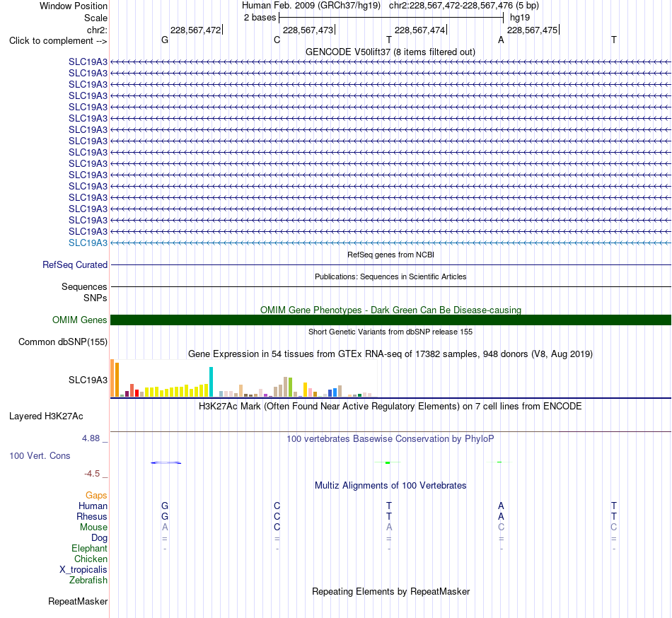672x618 pixels.
Task: Click the 228,567,473 coordinate label
Action: 308,30
